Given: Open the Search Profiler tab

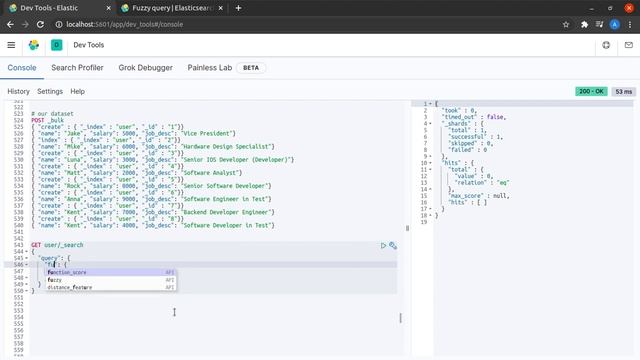Looking at the screenshot, I should click(77, 68).
